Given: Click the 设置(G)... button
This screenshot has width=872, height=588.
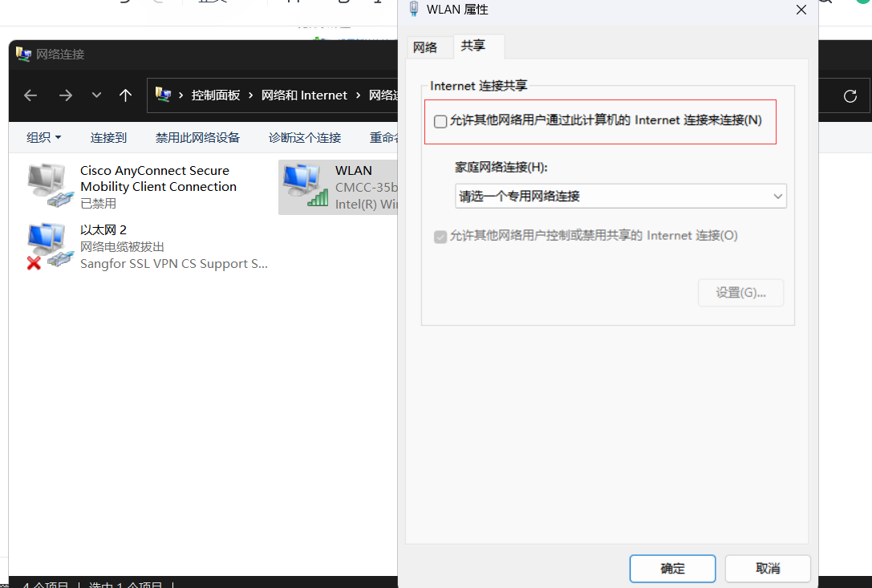Looking at the screenshot, I should [x=740, y=293].
